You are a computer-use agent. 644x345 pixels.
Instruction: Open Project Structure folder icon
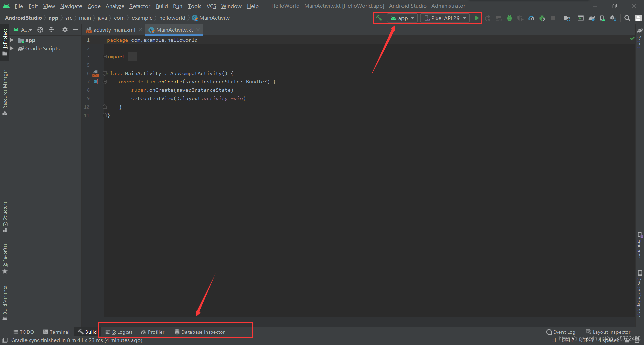[x=567, y=18]
